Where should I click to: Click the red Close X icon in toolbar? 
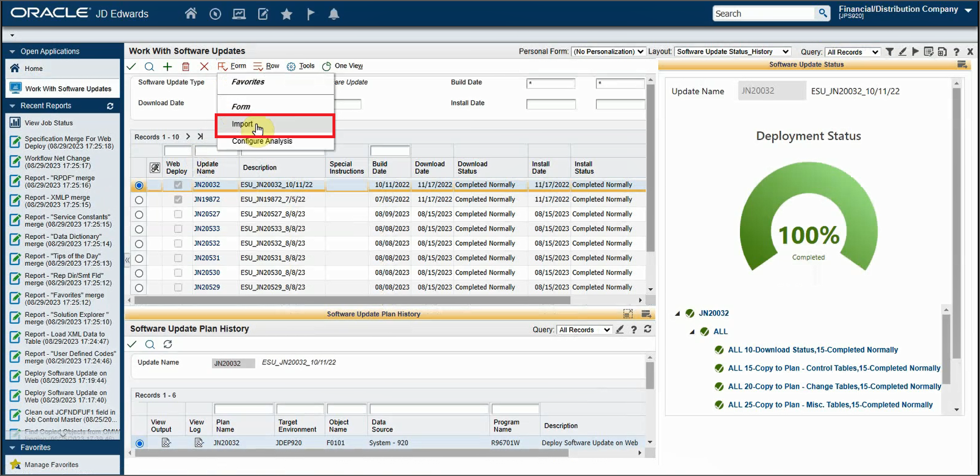pyautogui.click(x=205, y=67)
